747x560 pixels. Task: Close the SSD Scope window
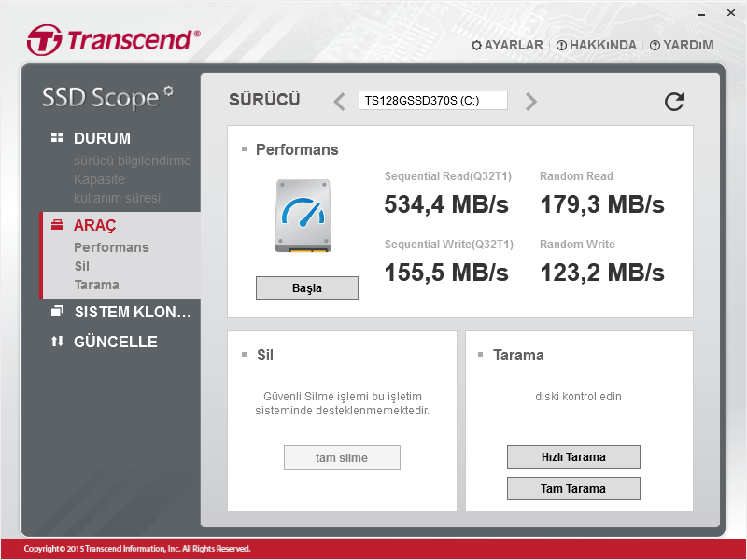[731, 13]
